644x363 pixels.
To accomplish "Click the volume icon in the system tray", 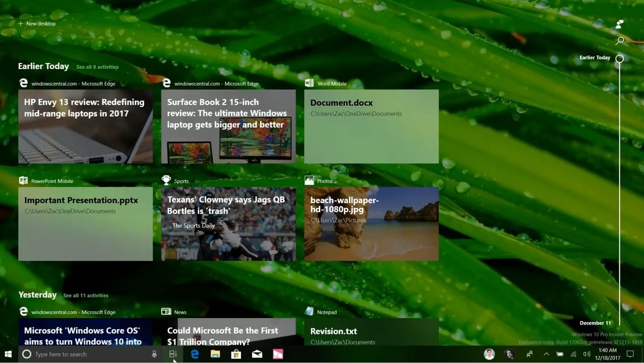I will pos(586,354).
